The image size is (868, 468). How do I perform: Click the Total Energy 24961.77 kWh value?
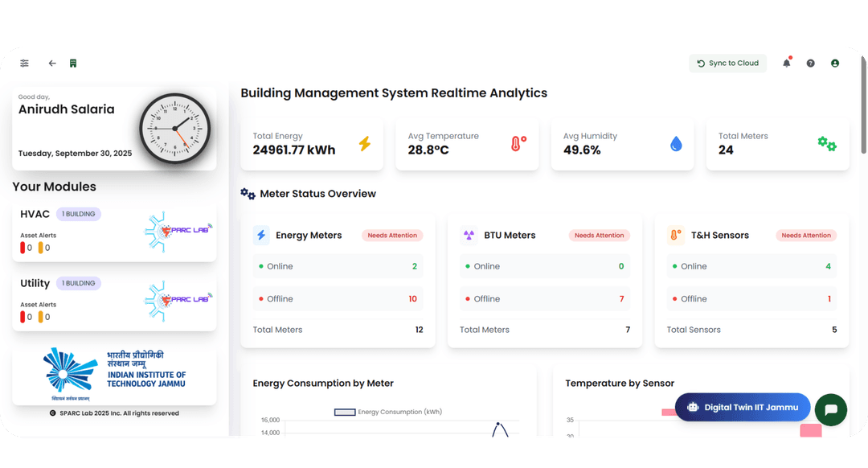294,150
